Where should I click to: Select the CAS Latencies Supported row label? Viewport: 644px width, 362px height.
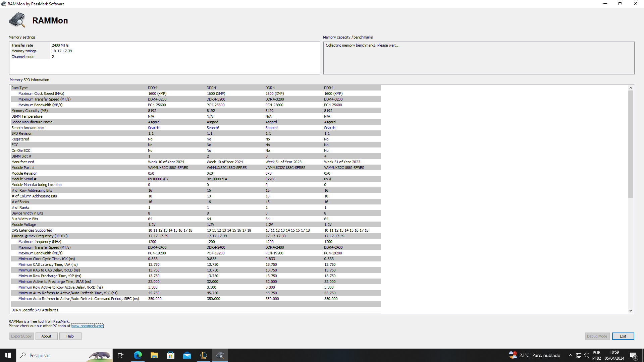[x=32, y=230]
